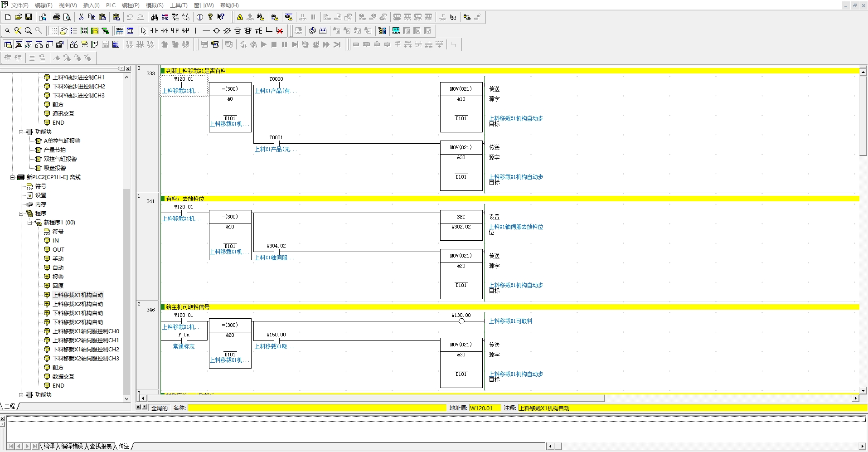This screenshot has height=452, width=868.
Task: Toggle the grid display button
Action: (53, 31)
